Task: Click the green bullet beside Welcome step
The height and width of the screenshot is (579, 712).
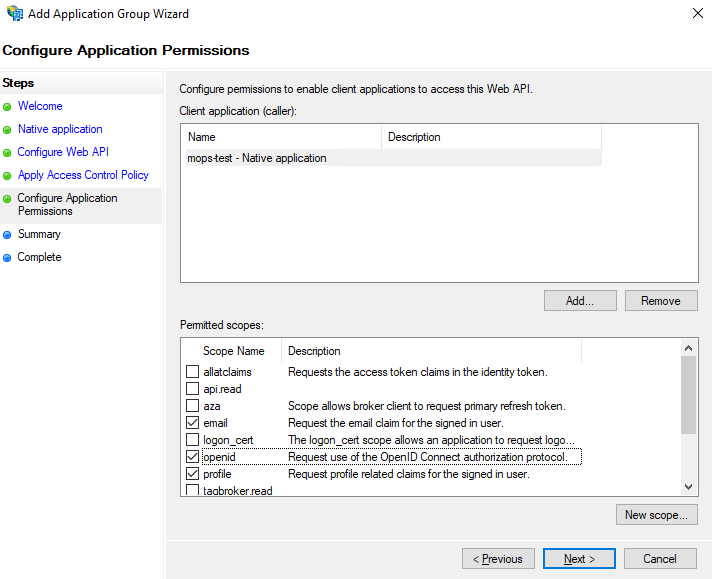Action: pyautogui.click(x=8, y=106)
